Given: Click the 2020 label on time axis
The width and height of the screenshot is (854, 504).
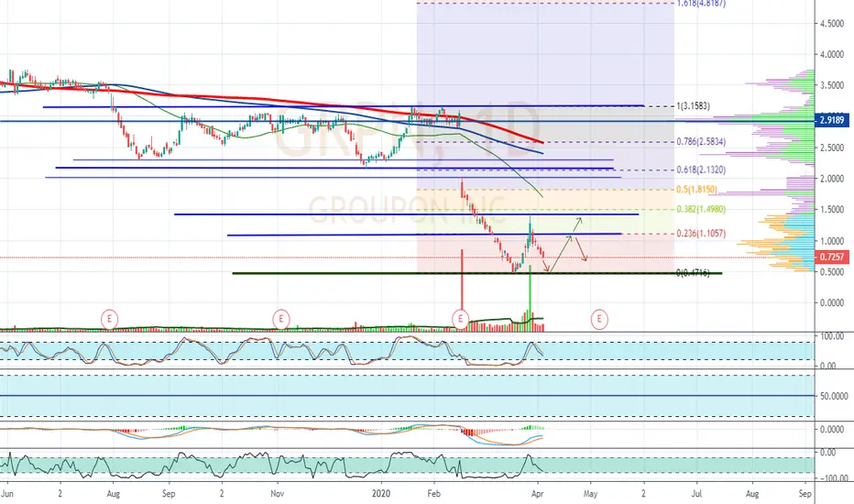Looking at the screenshot, I should (380, 494).
